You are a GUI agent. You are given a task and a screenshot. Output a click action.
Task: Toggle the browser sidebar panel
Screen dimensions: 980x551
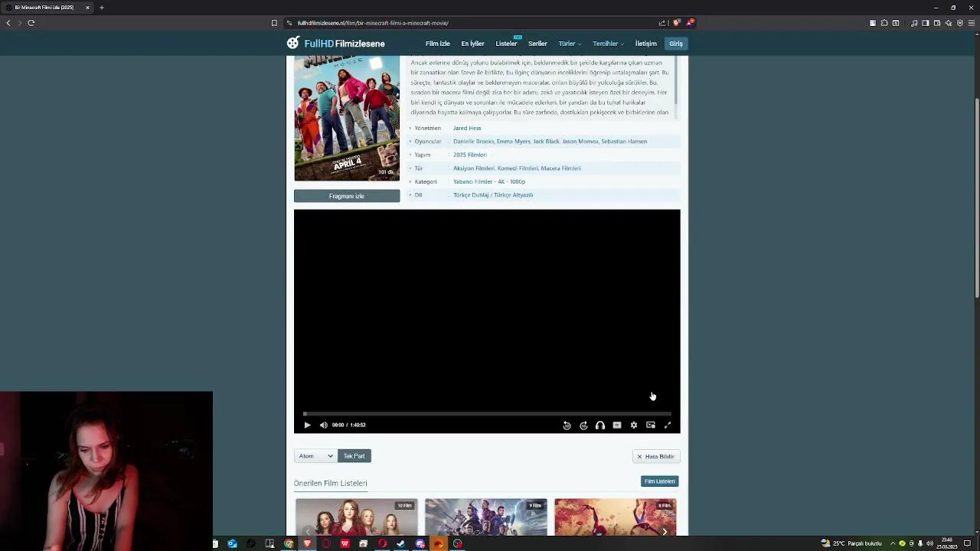coord(926,23)
